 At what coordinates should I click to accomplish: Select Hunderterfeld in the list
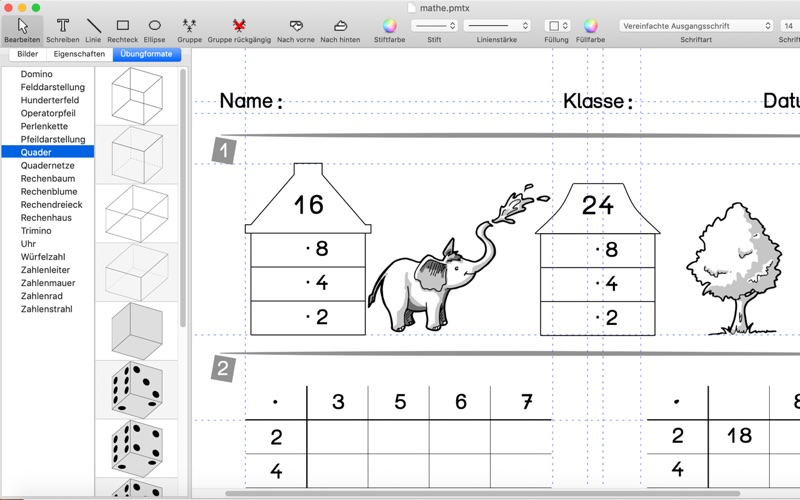pos(49,100)
